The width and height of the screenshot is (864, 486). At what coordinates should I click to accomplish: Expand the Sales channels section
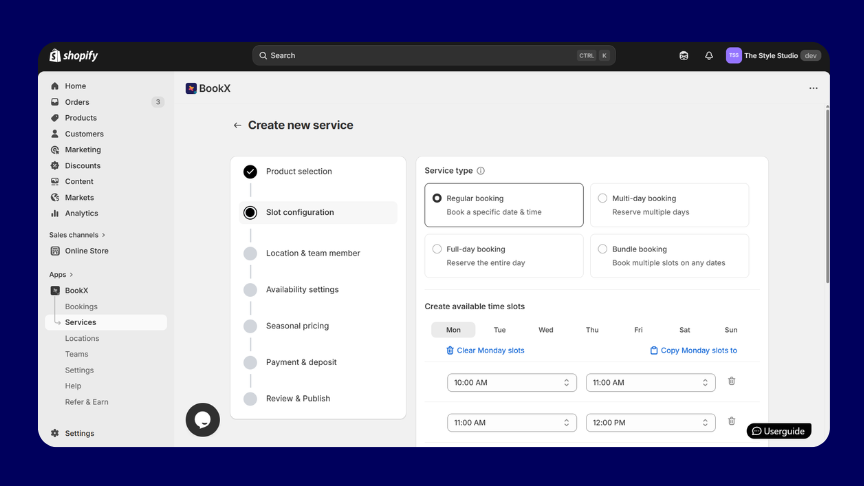77,235
